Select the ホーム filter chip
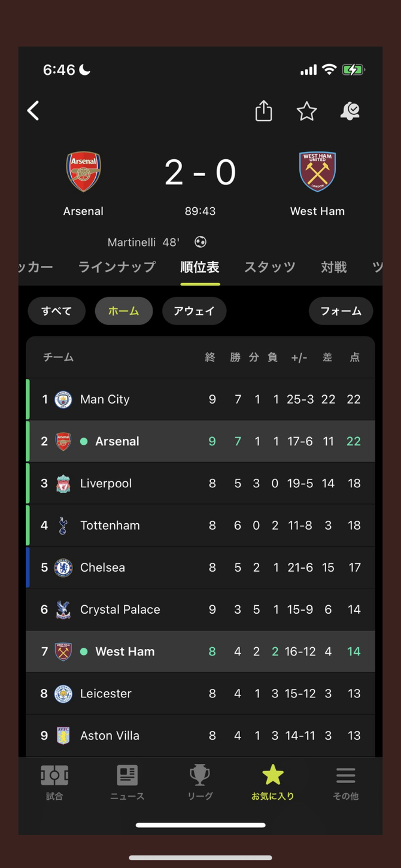This screenshot has width=401, height=868. [123, 311]
